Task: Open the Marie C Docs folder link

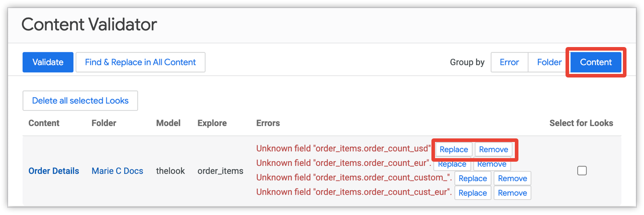Action: 117,171
